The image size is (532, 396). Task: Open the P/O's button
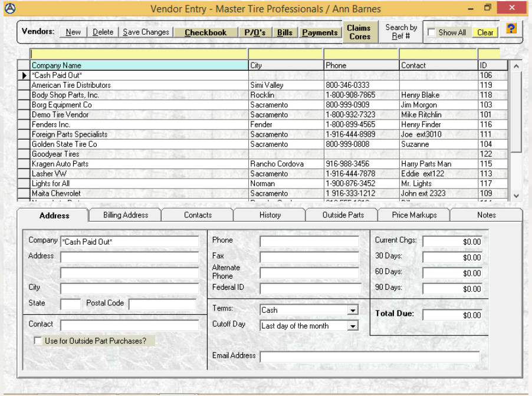tap(255, 32)
